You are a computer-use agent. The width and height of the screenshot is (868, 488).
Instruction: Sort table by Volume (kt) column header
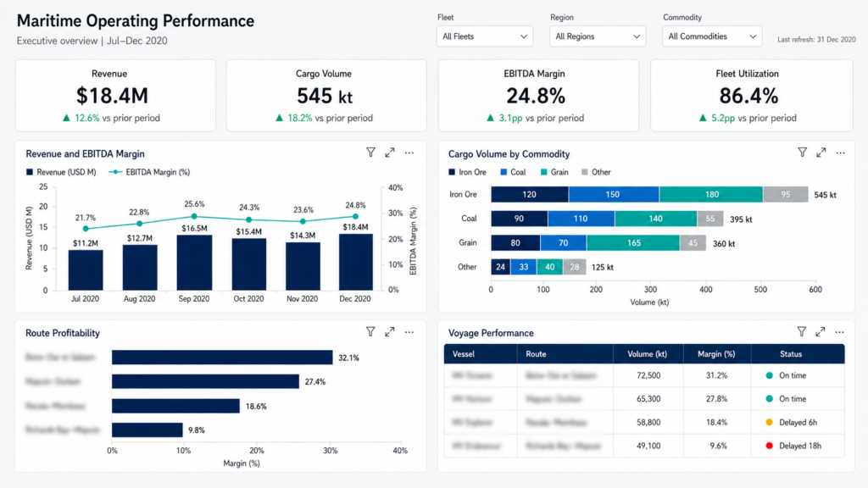pos(648,354)
